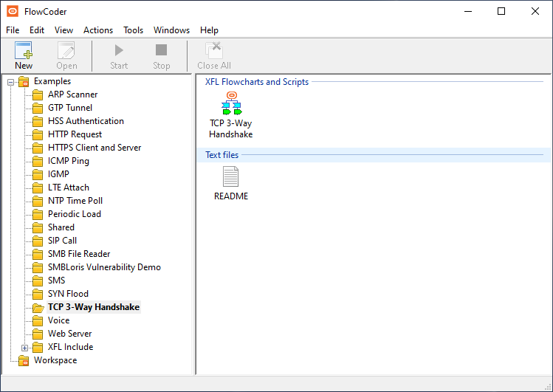This screenshot has width=553, height=392.
Task: Open the Windows menu
Action: click(171, 30)
